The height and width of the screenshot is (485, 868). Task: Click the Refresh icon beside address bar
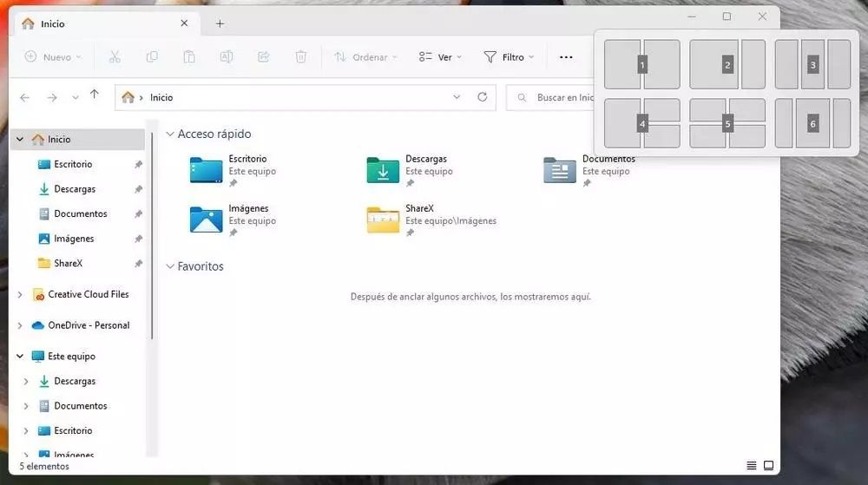coord(483,97)
